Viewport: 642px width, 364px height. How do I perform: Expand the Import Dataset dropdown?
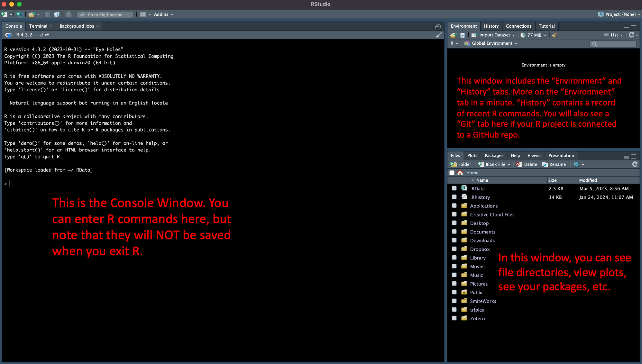[493, 35]
